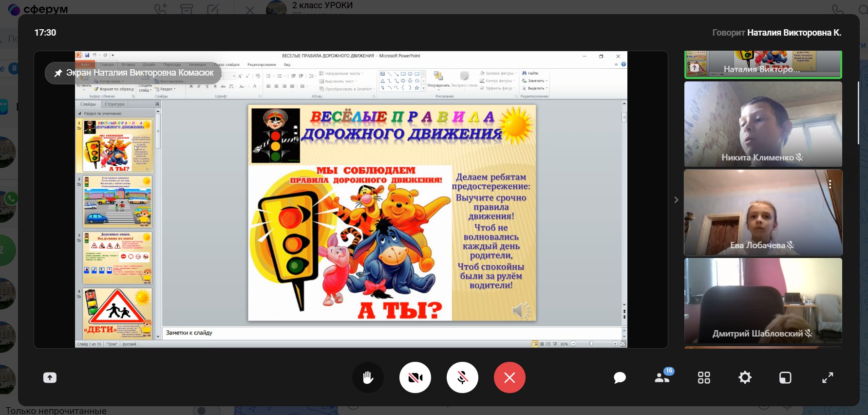Screen dimensions: 868x415
Task: Switch to the Структура pane tab
Action: click(114, 104)
